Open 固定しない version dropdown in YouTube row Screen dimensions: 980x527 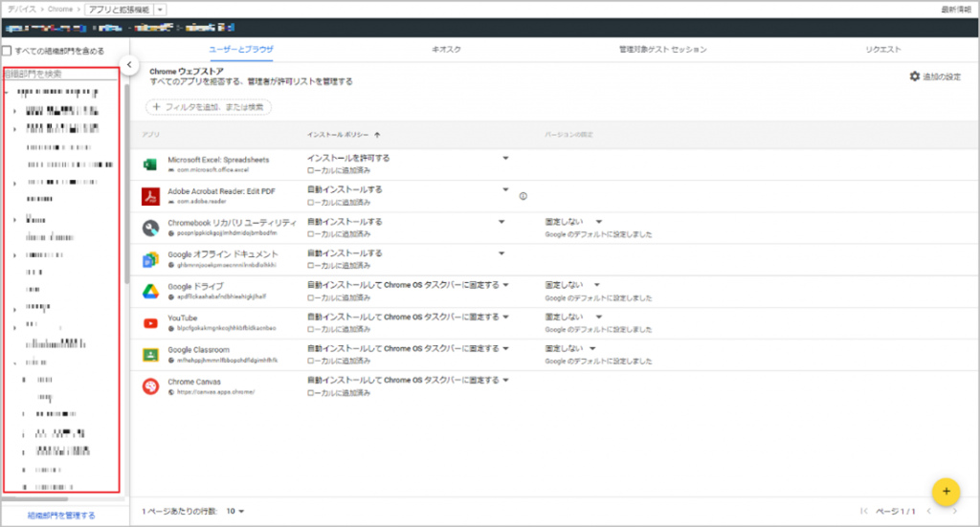click(599, 317)
